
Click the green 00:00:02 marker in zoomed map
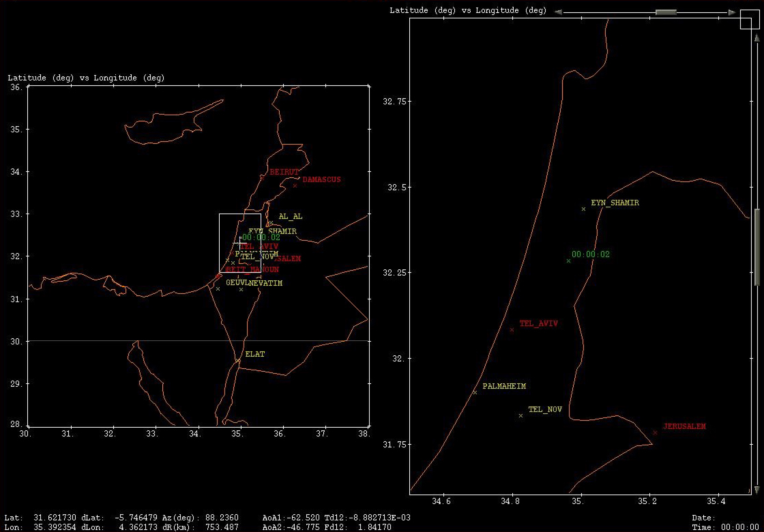click(569, 261)
